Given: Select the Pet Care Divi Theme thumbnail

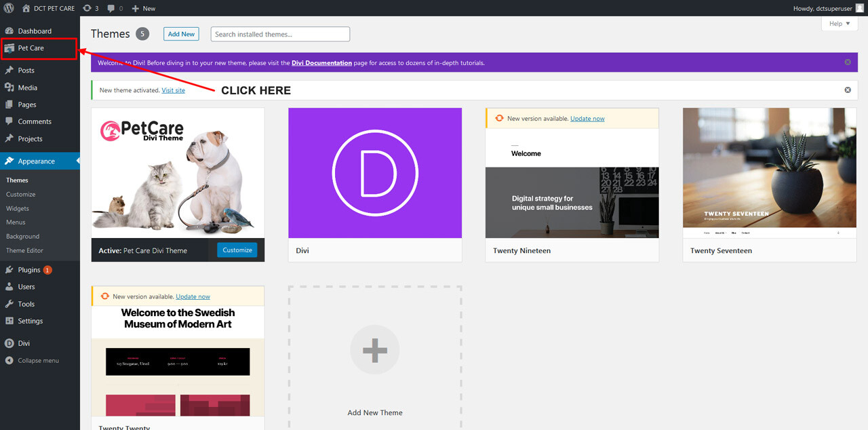Looking at the screenshot, I should (x=178, y=173).
